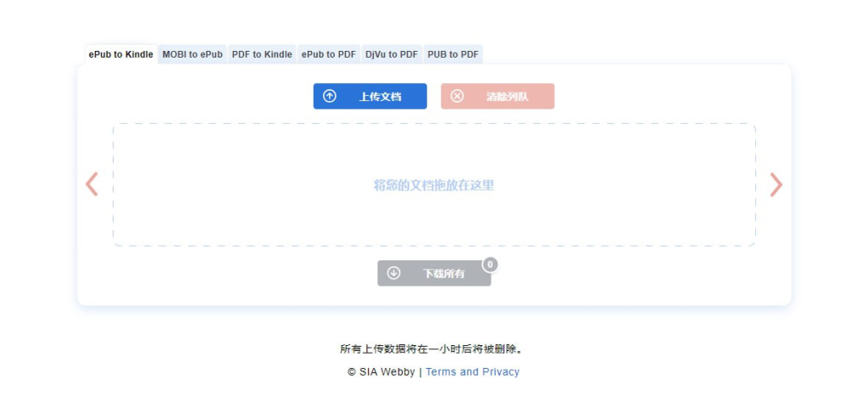This screenshot has width=868, height=396.
Task: Switch to the ePub to Kindle tab
Action: coord(120,54)
